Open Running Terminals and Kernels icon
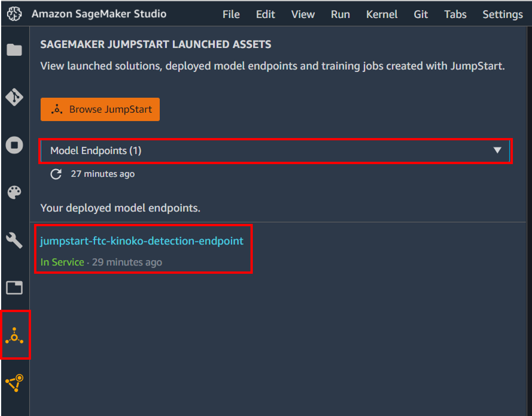 15,145
